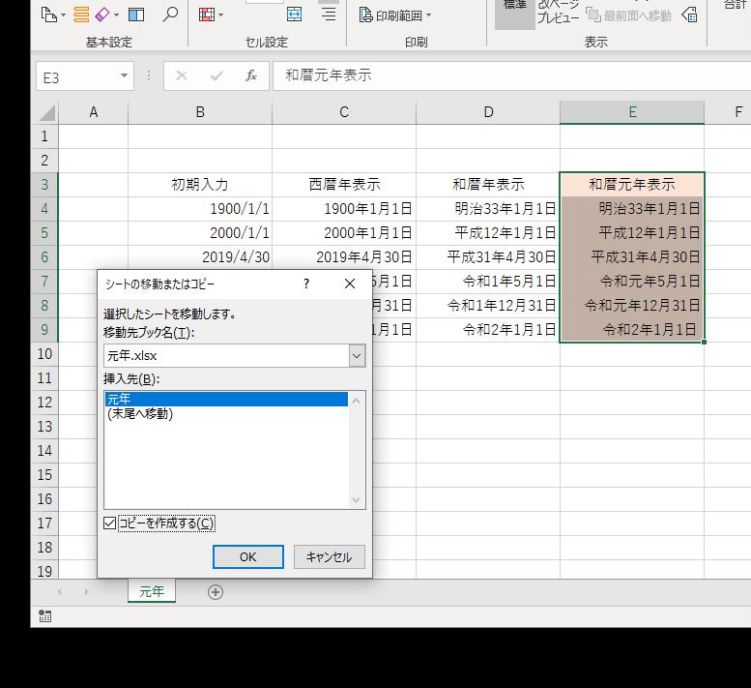Click in the formula bar text 和暦元年表示

pyautogui.click(x=328, y=75)
